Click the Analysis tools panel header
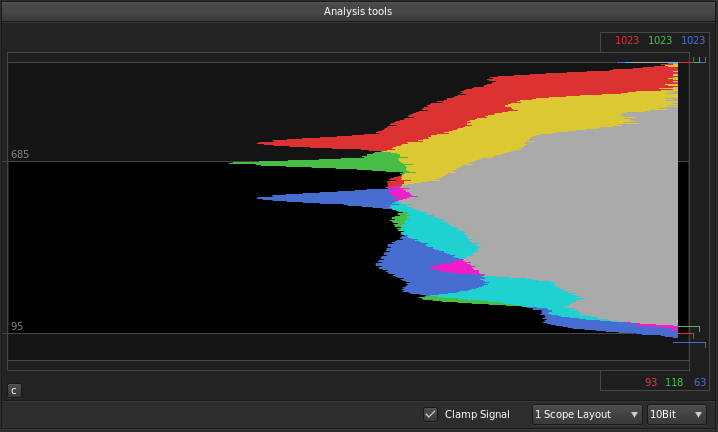The height and width of the screenshot is (432, 718). (x=358, y=11)
